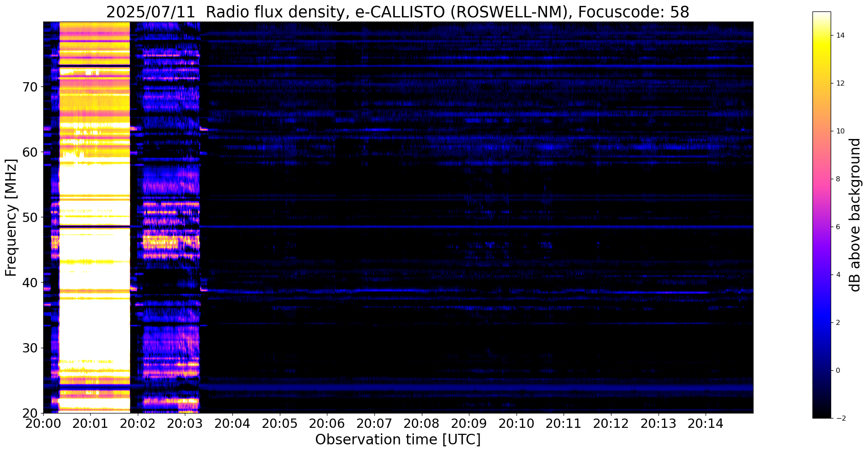Click the 60 MHz frequency tick label

point(31,152)
